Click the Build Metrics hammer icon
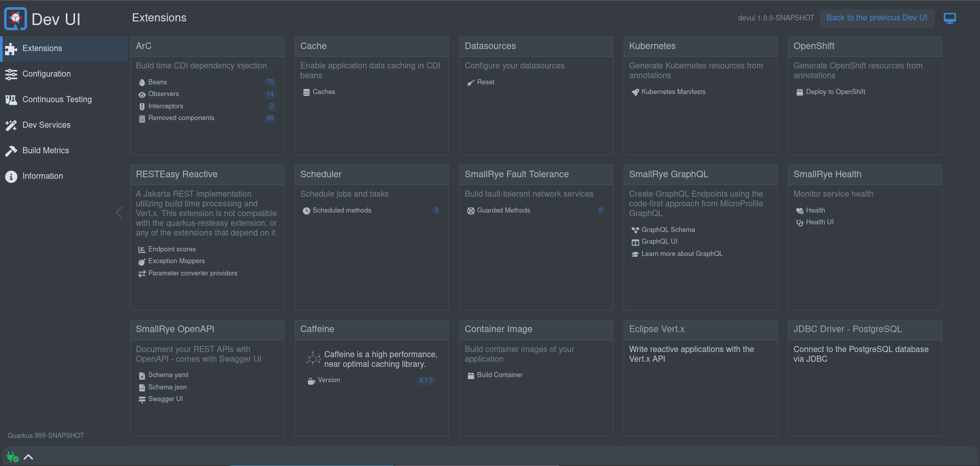This screenshot has width=980, height=466. tap(11, 151)
